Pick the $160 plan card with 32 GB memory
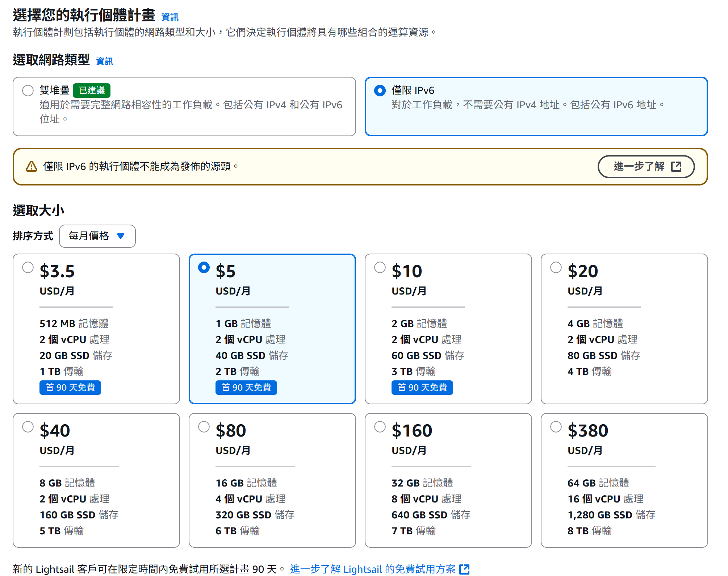The height and width of the screenshot is (576, 728). coord(448,480)
